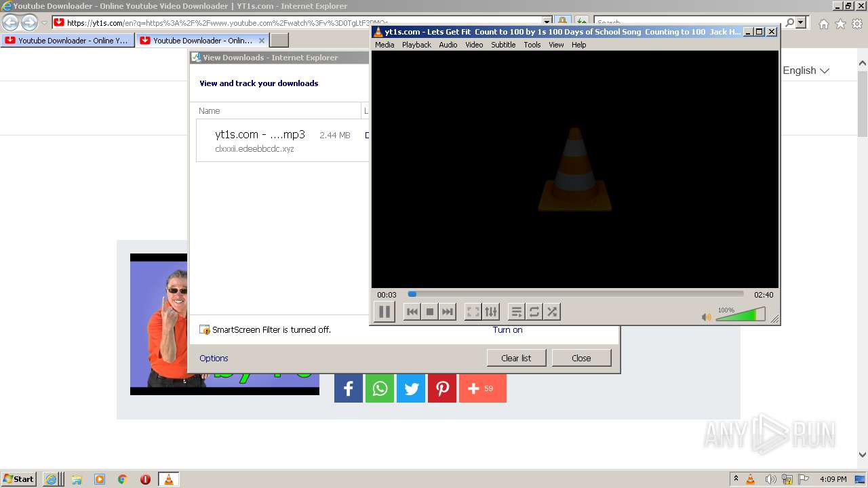Screen dimensions: 868x488
Task: Click Clear list in View Downloads
Action: (x=516, y=358)
